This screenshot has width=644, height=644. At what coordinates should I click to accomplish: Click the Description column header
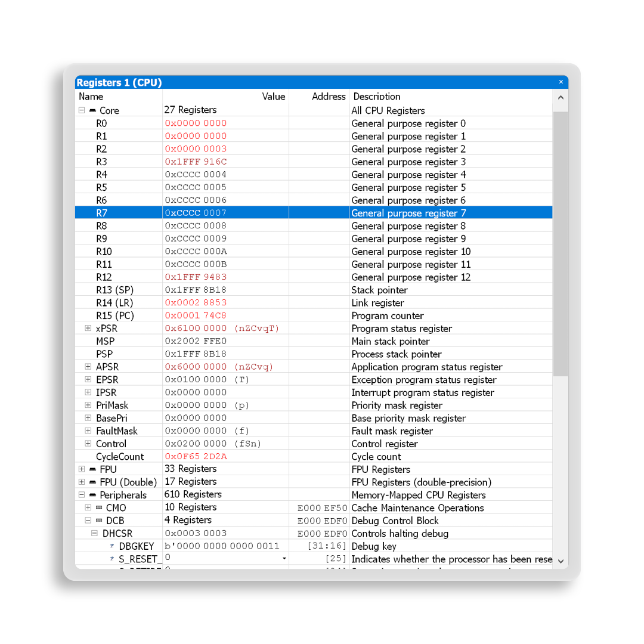click(377, 97)
